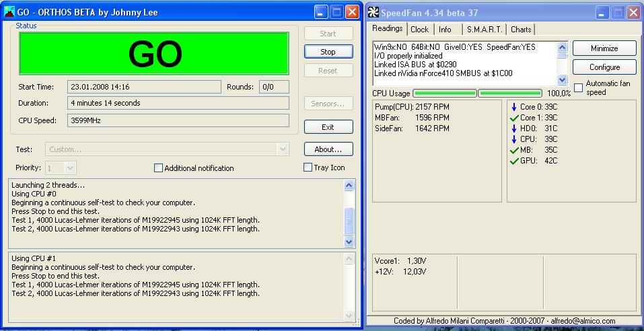Stop the Orthos stress test

328,52
